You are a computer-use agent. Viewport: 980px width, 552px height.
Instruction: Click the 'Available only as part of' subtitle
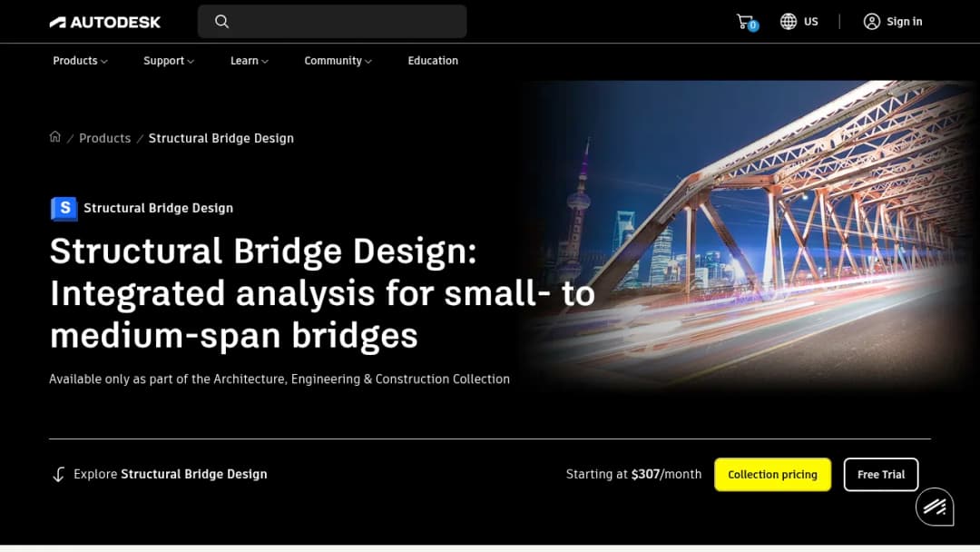coord(279,379)
